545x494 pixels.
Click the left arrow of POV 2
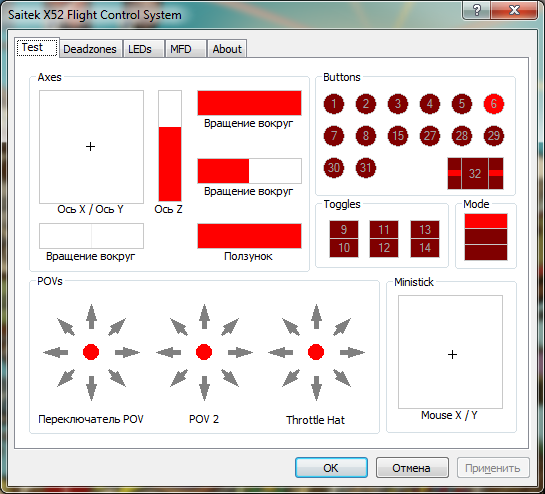(169, 353)
